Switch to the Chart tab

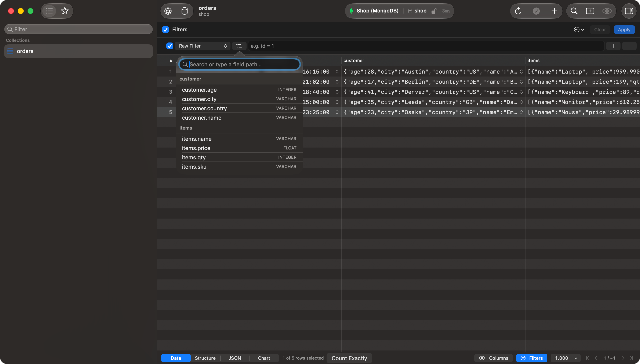pyautogui.click(x=264, y=358)
